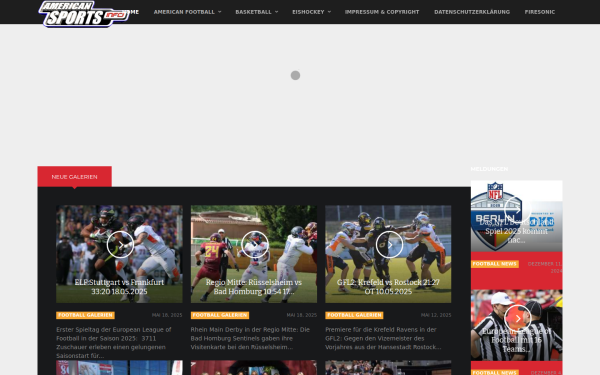Open the Basketball menu
The height and width of the screenshot is (375, 600).
[253, 12]
